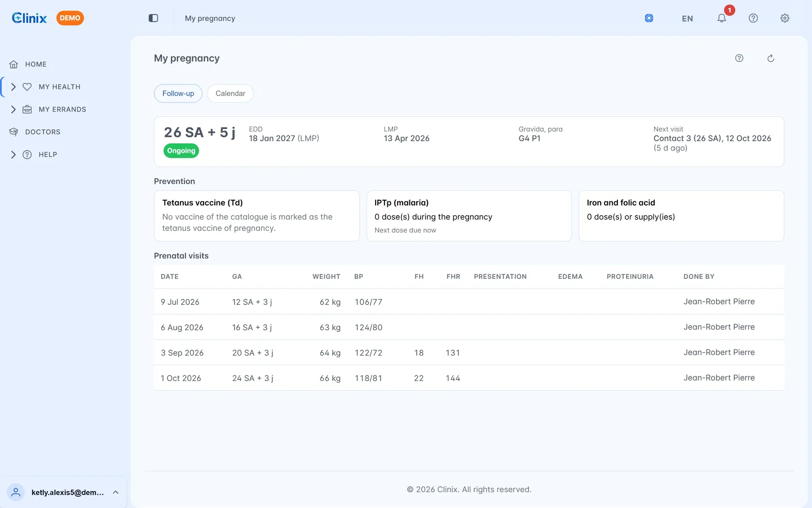Click the WEIGHT column header
Viewport: 812px width, 508px height.
coord(326,277)
